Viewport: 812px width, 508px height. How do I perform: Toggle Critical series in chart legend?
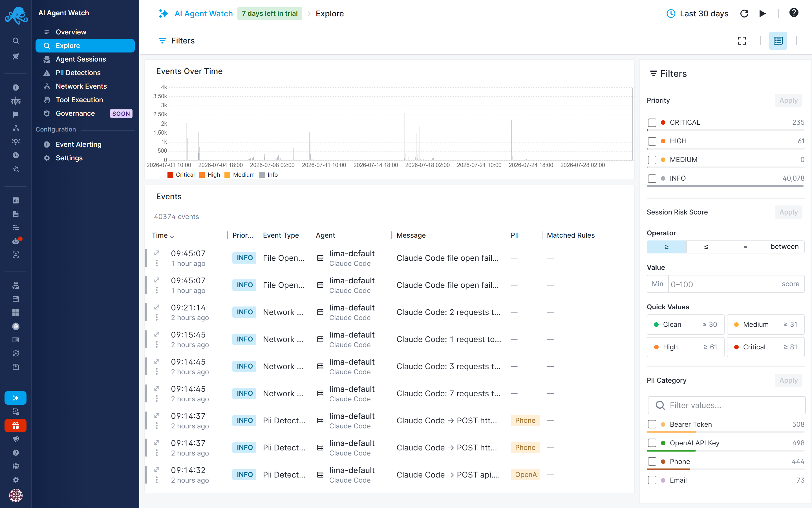click(181, 175)
